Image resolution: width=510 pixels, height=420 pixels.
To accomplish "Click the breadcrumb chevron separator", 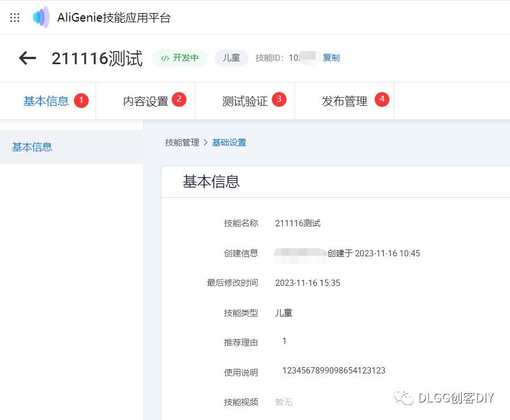I will point(206,143).
